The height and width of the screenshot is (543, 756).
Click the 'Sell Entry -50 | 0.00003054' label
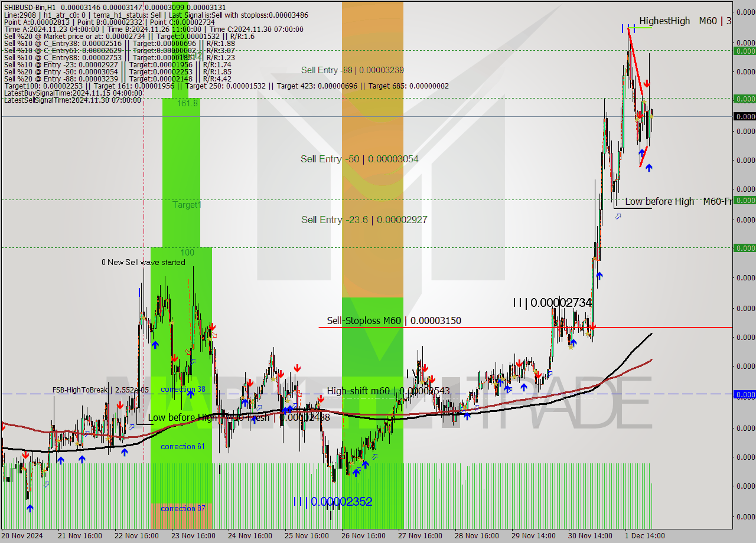360,159
